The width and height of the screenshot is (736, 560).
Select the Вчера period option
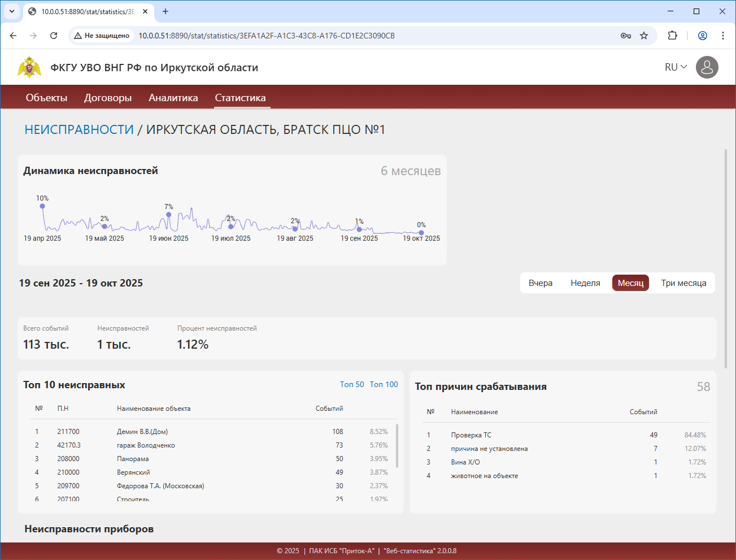540,283
